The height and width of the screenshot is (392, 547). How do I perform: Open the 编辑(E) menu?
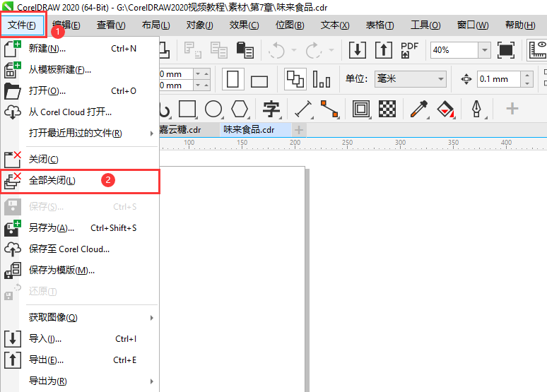pyautogui.click(x=66, y=25)
